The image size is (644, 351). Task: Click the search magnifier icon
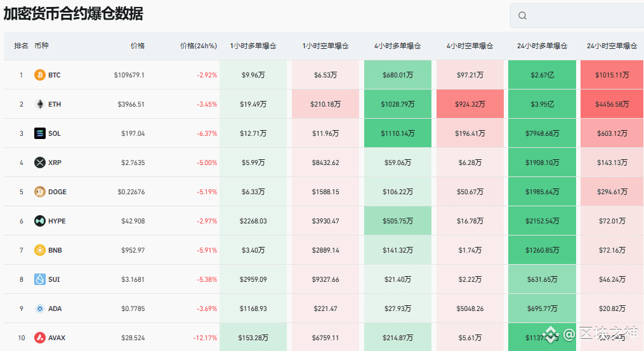tap(522, 16)
